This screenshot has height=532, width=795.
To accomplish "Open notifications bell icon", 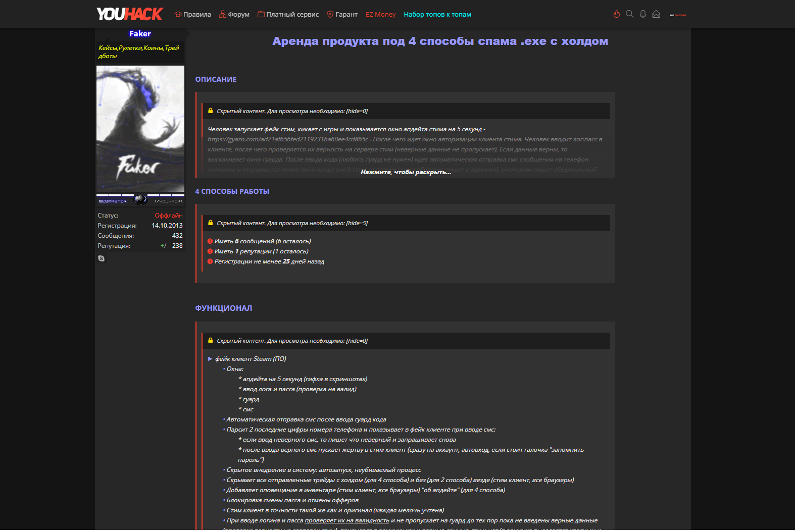I will pyautogui.click(x=643, y=14).
